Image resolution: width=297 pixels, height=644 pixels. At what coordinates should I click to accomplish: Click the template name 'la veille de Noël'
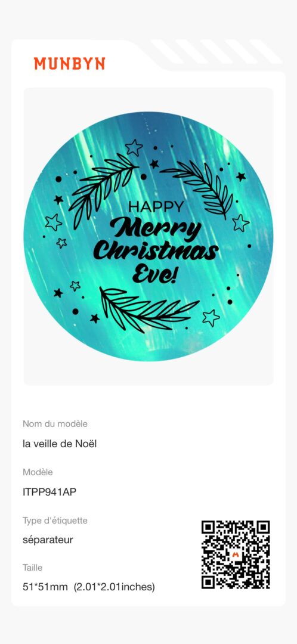point(60,444)
